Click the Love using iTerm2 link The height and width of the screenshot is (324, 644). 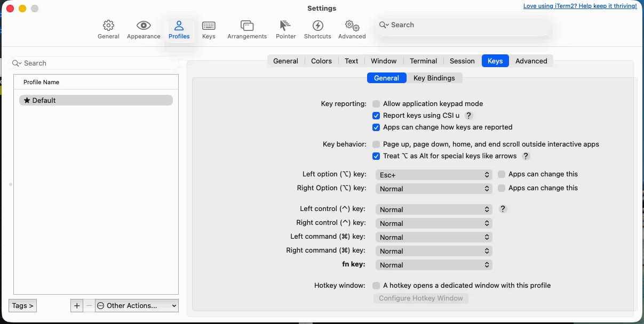click(x=580, y=6)
